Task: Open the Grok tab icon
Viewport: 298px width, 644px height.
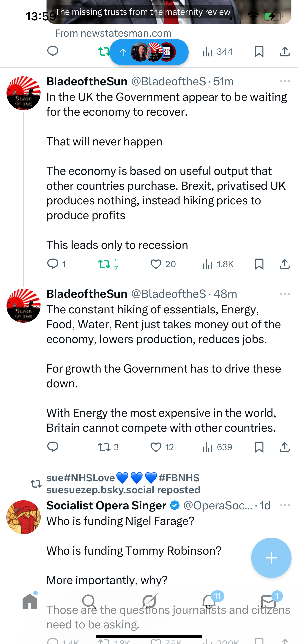Action: tap(149, 601)
